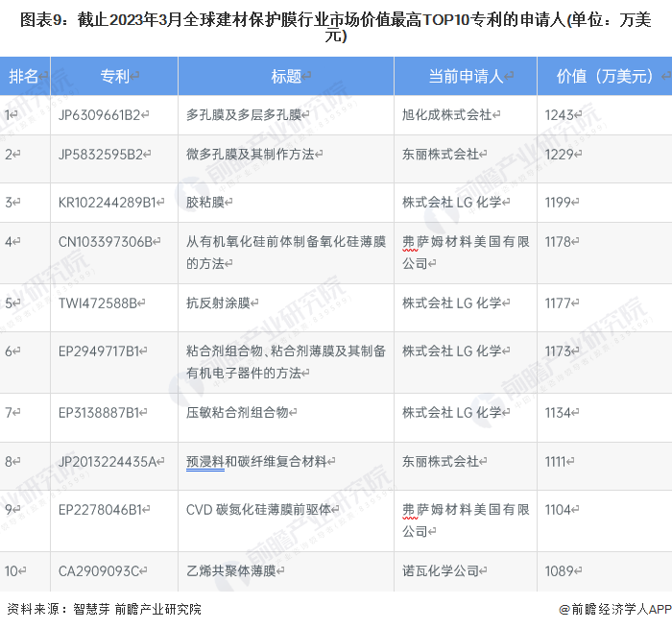
Task: Click 东丽株式会社 in row 8
Action: pyautogui.click(x=441, y=461)
